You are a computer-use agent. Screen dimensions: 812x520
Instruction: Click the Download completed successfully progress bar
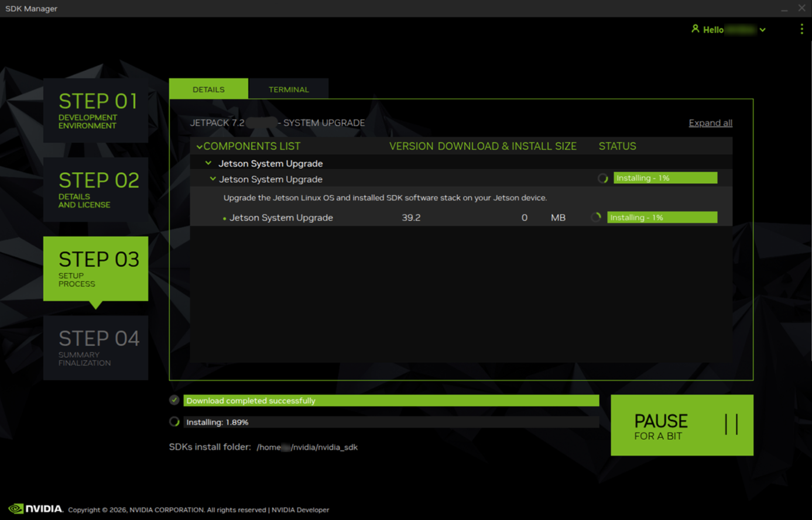391,401
